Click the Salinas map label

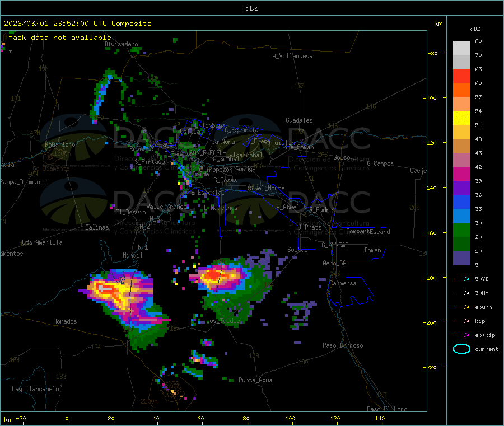tap(97, 227)
